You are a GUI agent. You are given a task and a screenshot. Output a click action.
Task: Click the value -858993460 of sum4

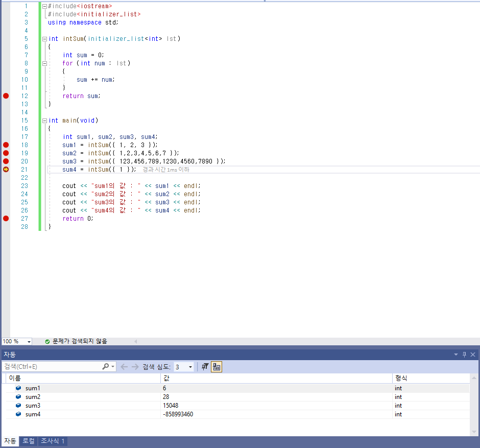(178, 414)
